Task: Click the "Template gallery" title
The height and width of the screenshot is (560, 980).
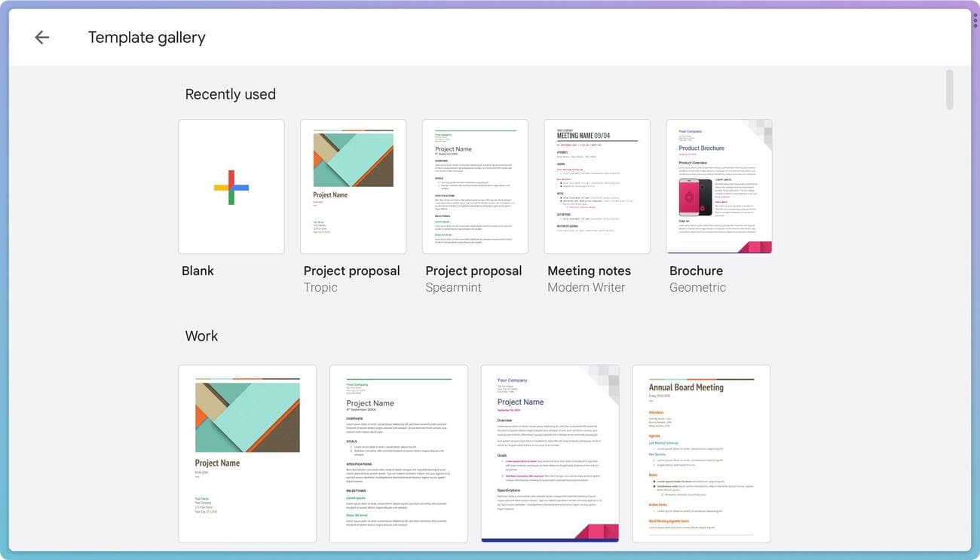Action: 146,38
